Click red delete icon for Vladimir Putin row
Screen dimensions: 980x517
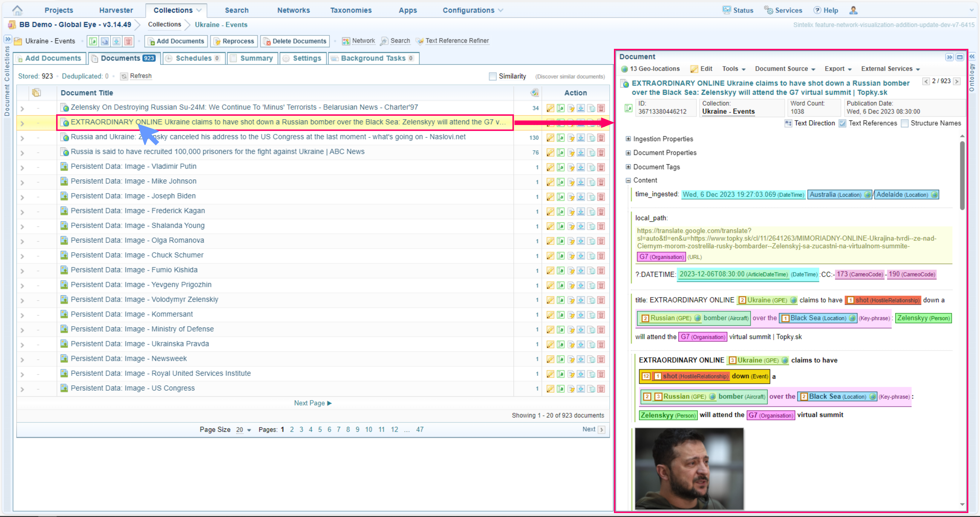click(x=601, y=167)
